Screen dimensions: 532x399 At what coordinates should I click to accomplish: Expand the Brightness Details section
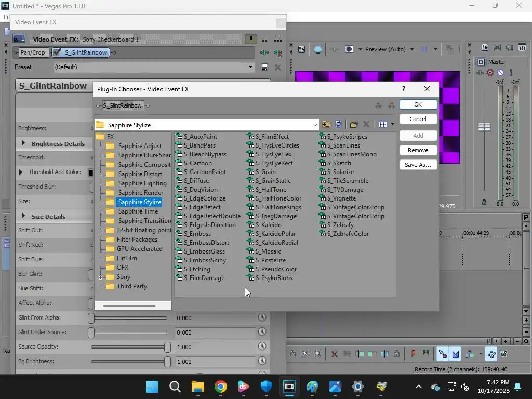tap(23, 143)
